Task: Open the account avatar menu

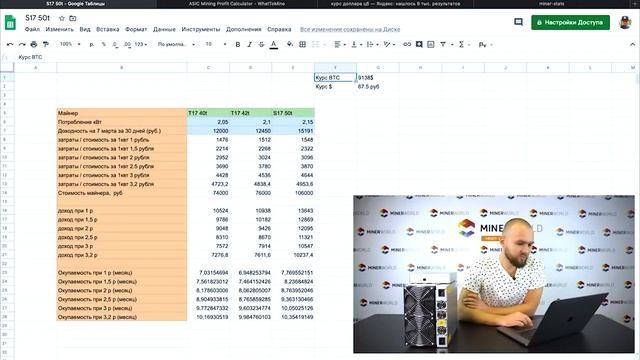Action: 625,22
